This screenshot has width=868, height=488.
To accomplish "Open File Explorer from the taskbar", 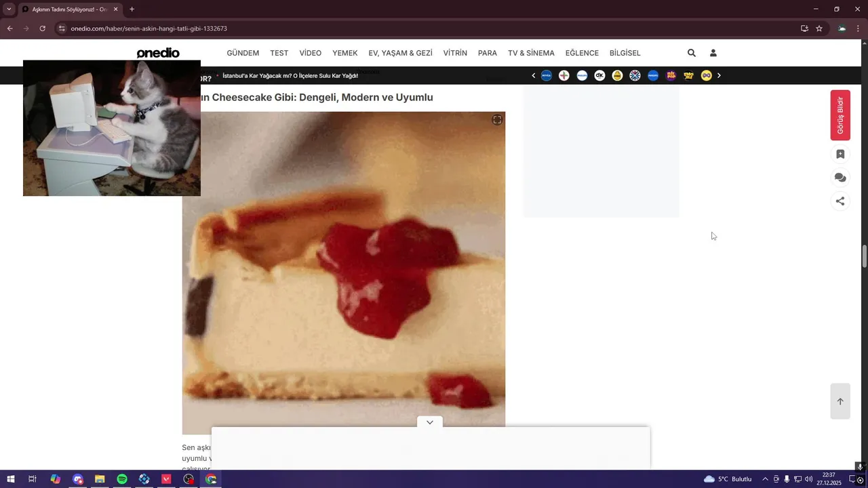I will (100, 479).
